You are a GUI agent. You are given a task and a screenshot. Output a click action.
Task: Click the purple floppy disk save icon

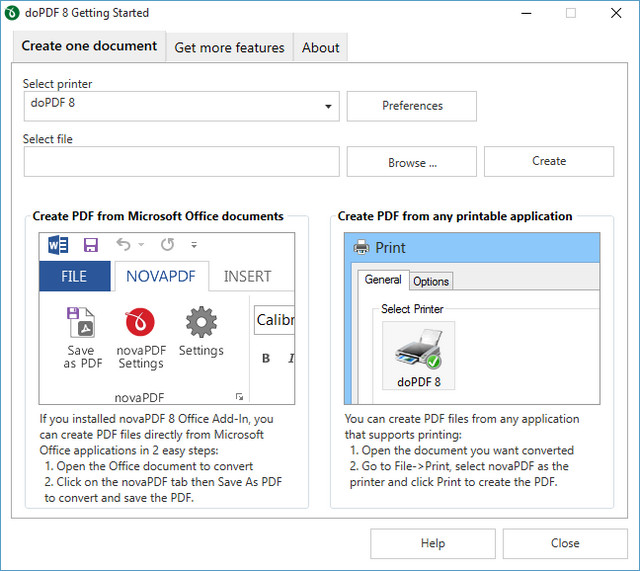[91, 245]
